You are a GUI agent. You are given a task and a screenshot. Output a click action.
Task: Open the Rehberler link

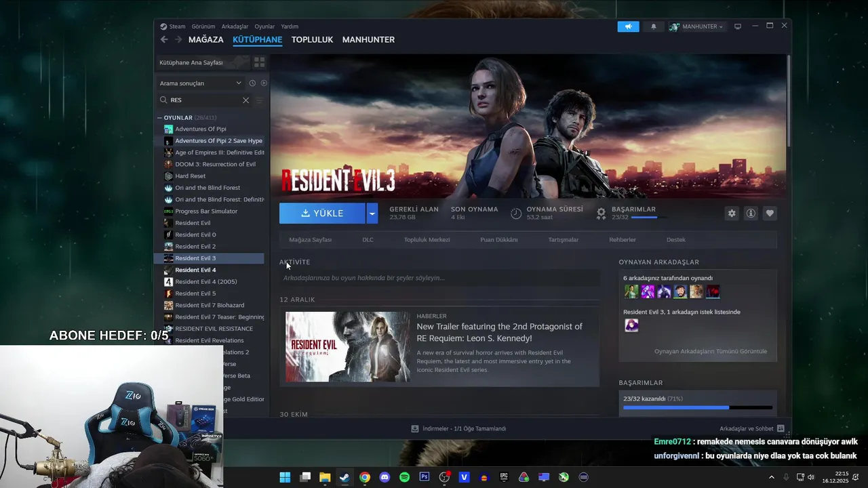coord(623,240)
